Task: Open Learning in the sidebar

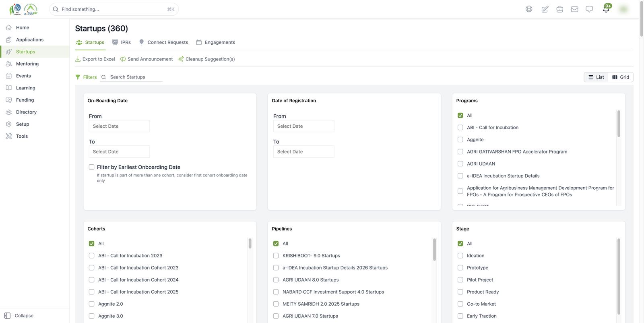Action: coord(35,88)
